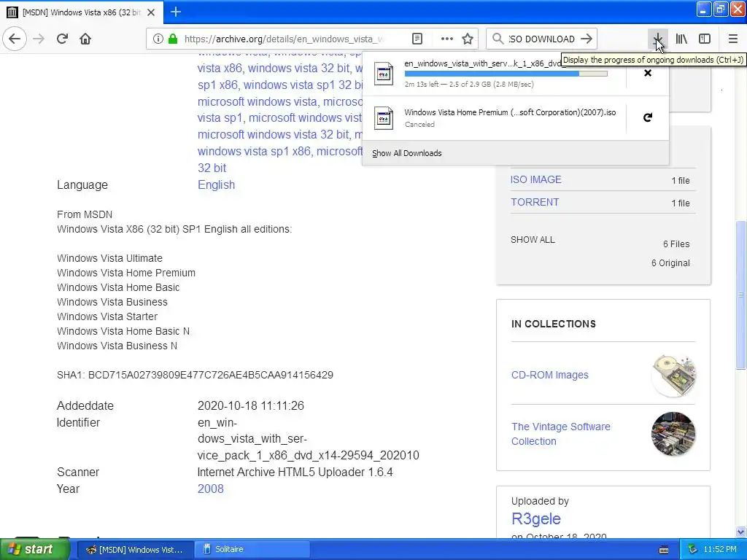Reload the archive.org page
The width and height of the screenshot is (747, 560).
pyautogui.click(x=63, y=39)
